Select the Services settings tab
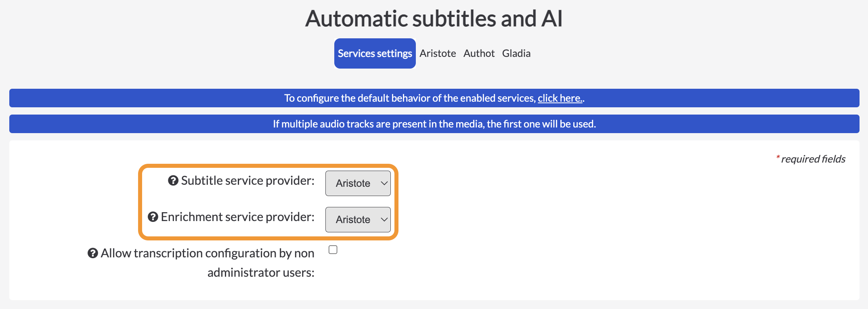 tap(375, 53)
